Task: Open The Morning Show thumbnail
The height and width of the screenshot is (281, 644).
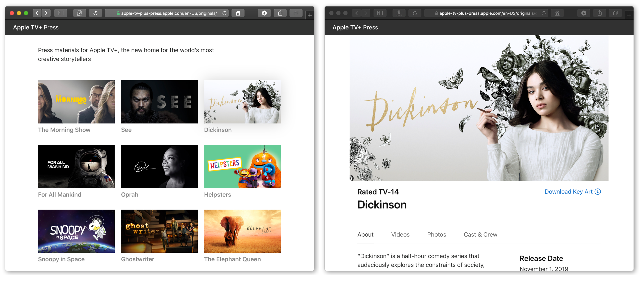Action: coord(76,102)
